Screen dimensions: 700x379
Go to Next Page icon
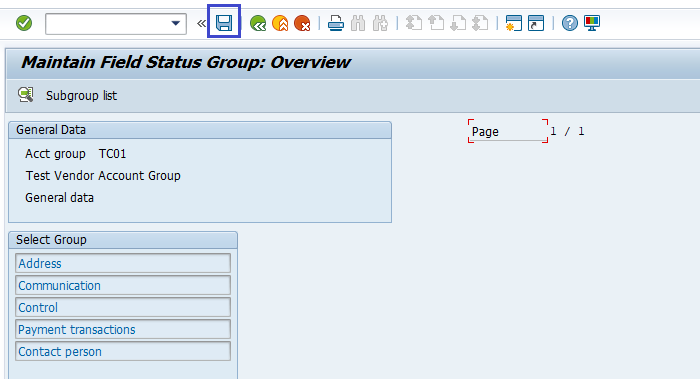458,23
